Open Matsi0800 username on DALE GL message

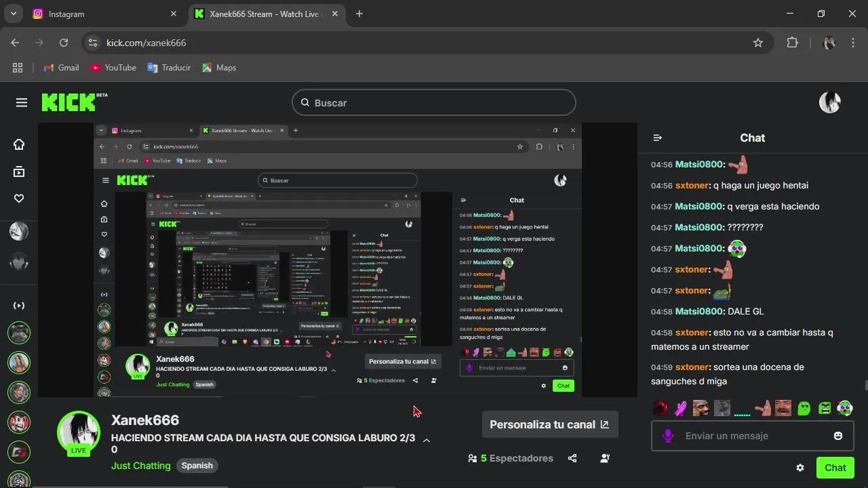(x=698, y=312)
